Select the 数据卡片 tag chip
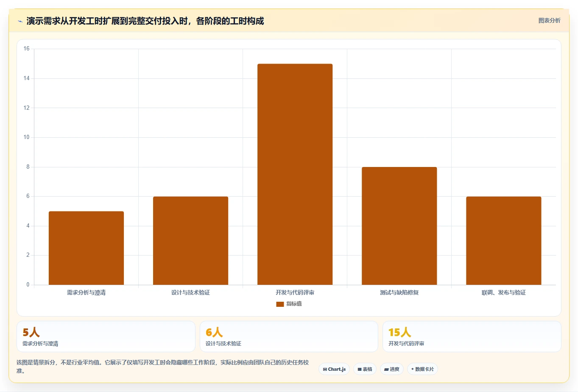The image size is (578, 392). click(422, 369)
